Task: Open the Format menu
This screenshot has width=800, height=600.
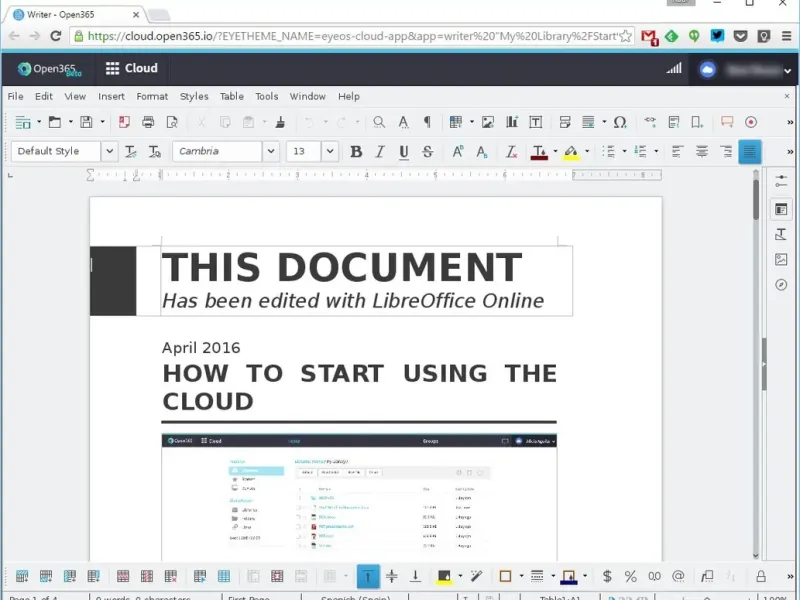Action: 152,96
